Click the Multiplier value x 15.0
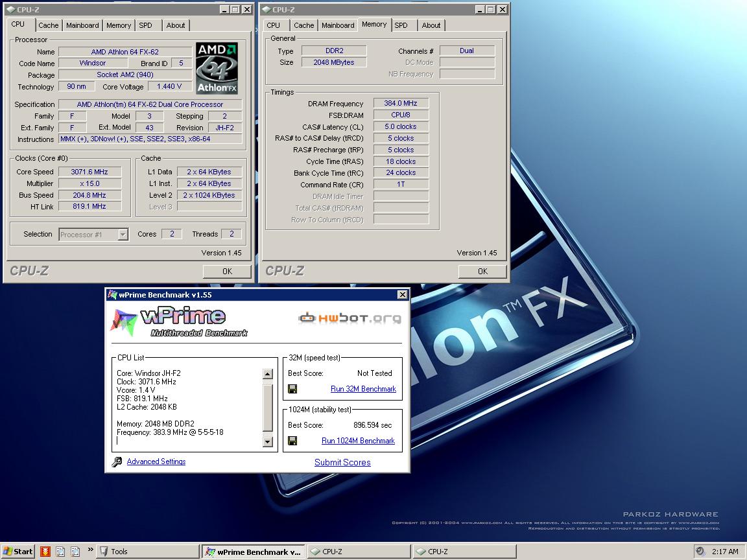The width and height of the screenshot is (747, 560). [x=89, y=183]
